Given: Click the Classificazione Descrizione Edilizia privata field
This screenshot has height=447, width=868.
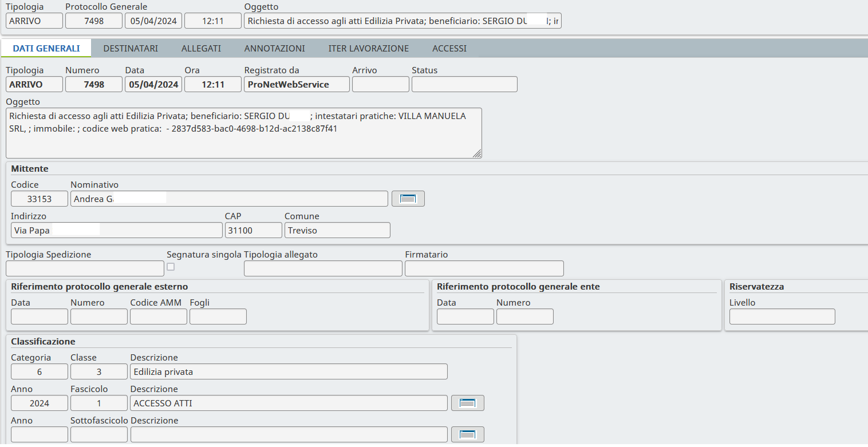Looking at the screenshot, I should point(289,371).
